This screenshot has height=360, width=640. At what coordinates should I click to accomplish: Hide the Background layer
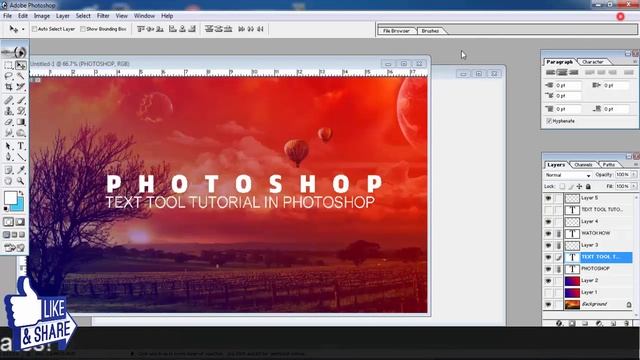[548, 304]
